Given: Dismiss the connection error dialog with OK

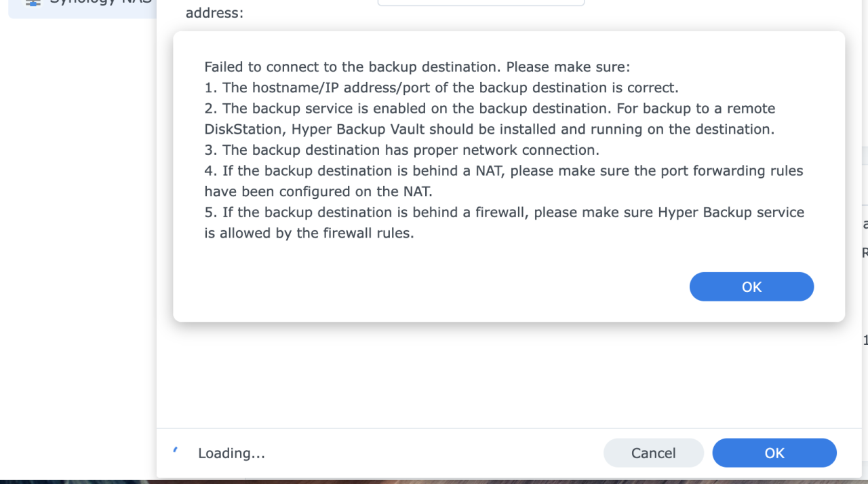Looking at the screenshot, I should tap(751, 286).
